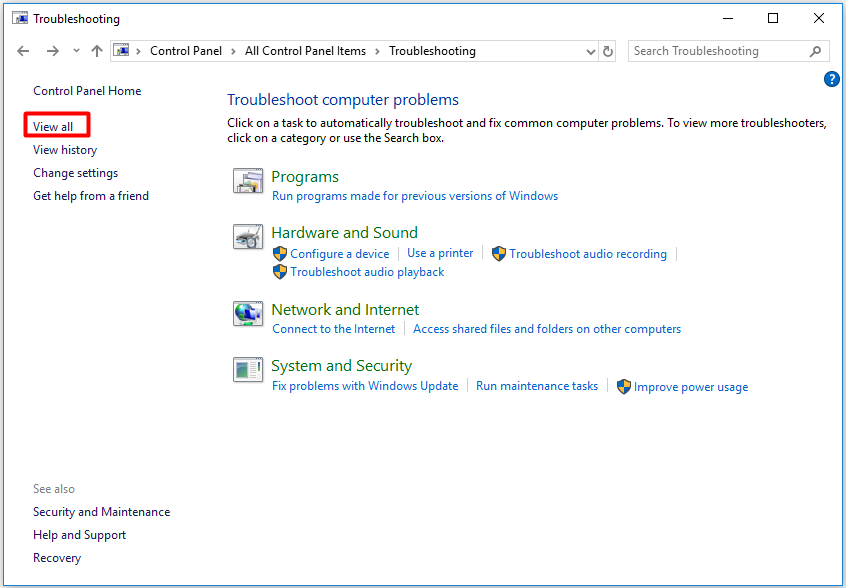Click the search magnifier icon
Viewport: 846px width, 588px height.
[x=815, y=51]
